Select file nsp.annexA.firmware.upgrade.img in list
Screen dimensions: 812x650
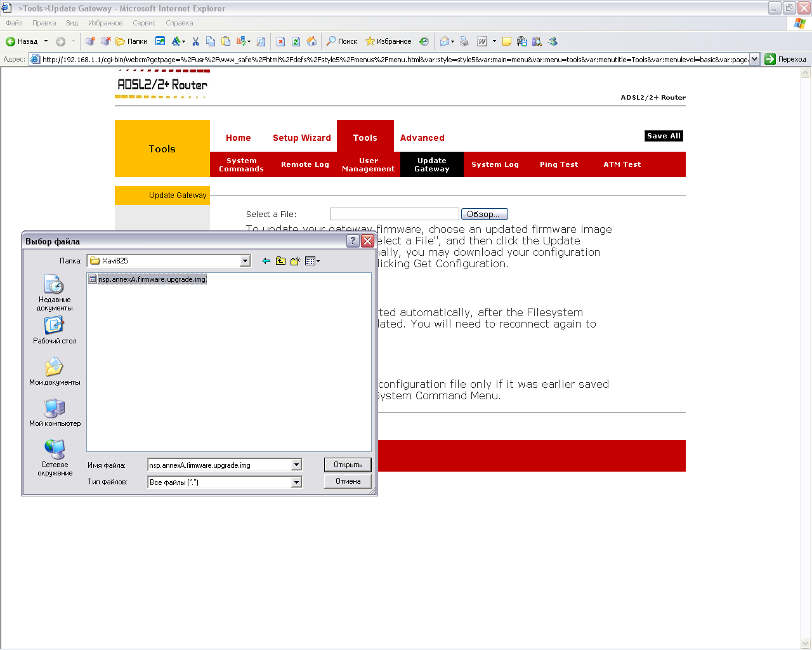click(x=147, y=279)
